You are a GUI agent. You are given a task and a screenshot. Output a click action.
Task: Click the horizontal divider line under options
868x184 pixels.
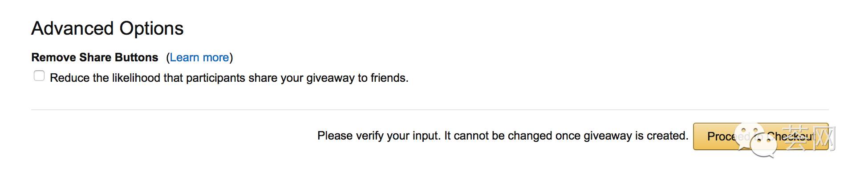tap(430, 110)
